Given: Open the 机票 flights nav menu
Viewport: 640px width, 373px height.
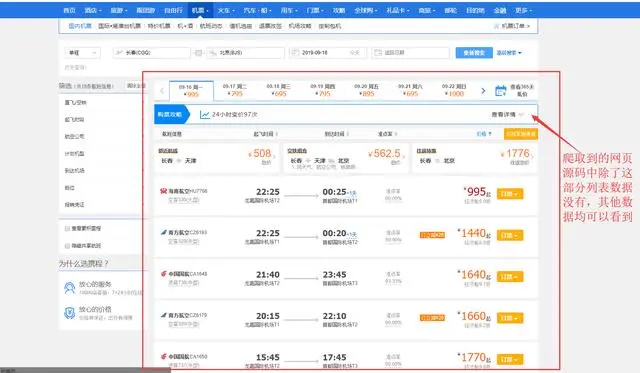Looking at the screenshot, I should tap(200, 10).
